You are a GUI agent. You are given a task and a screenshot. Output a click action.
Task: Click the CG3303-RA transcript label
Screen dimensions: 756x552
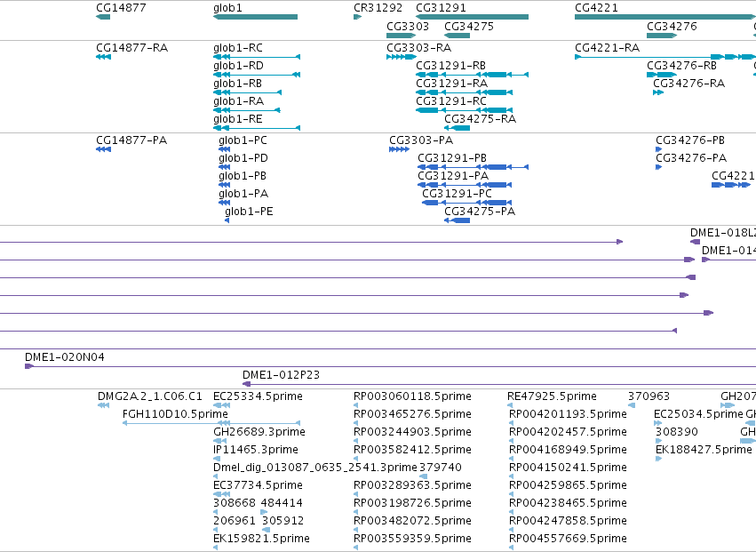419,48
